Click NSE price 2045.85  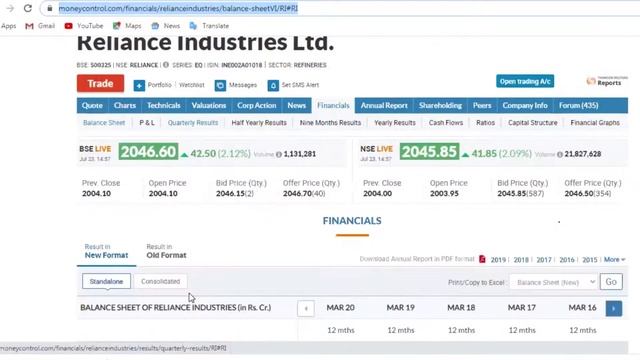(x=429, y=151)
